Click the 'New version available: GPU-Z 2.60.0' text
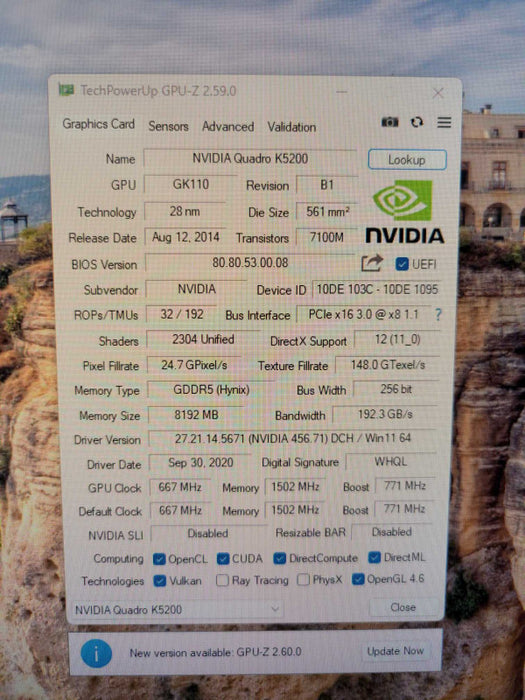The image size is (525, 700). pos(215,652)
